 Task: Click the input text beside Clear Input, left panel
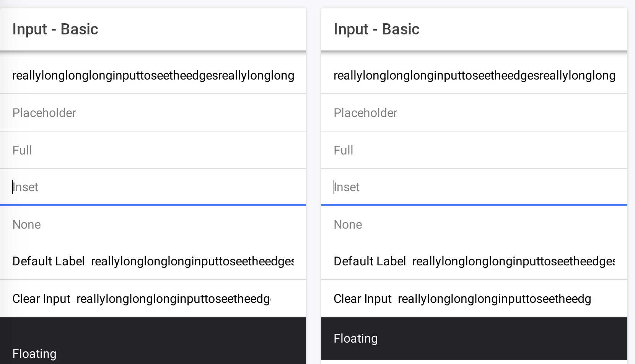click(173, 299)
